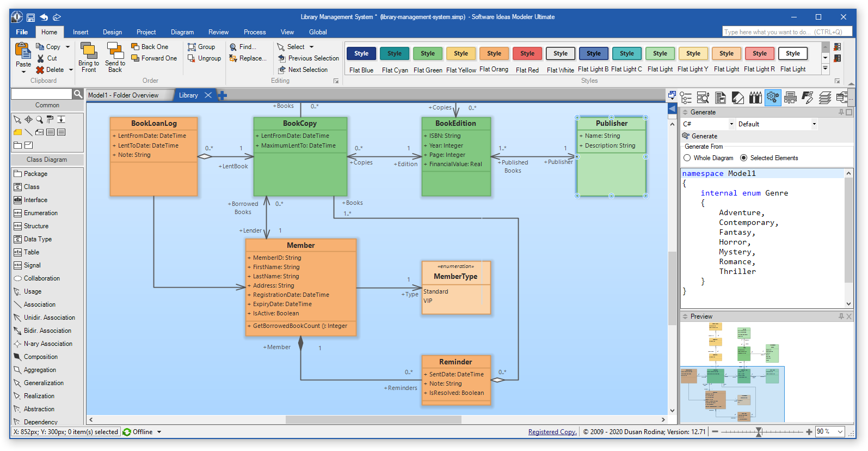Select the Whole Diagram radio button
Image resolution: width=868 pixels, height=451 pixels.
[687, 158]
